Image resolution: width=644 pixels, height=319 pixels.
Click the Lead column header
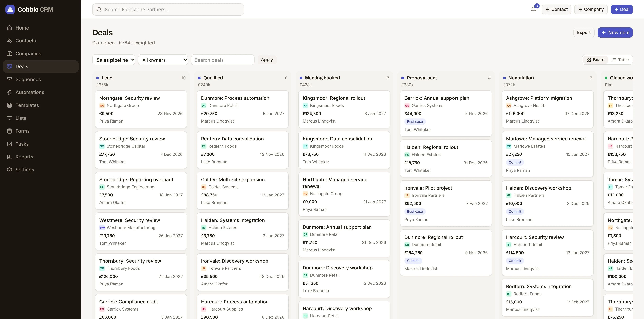tap(107, 78)
